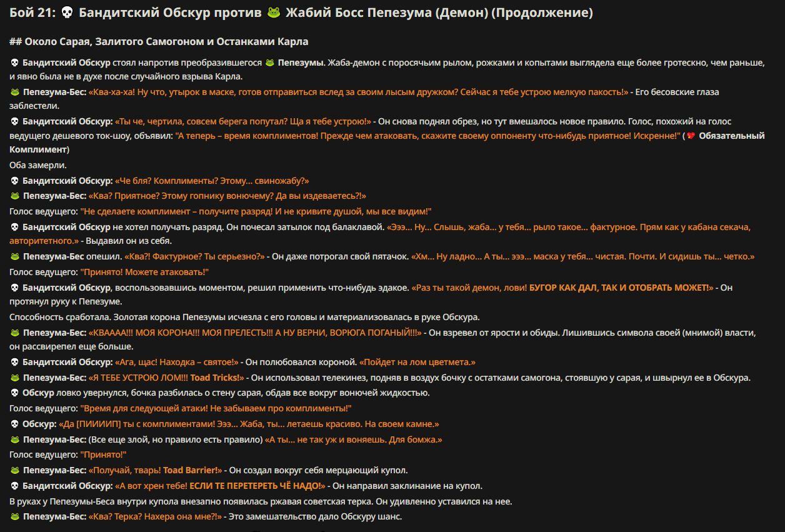Image resolution: width=785 pixels, height=532 pixels.
Task: Click frog emoji beside "Пепезума-Бес опешил" line
Action: [x=15, y=256]
